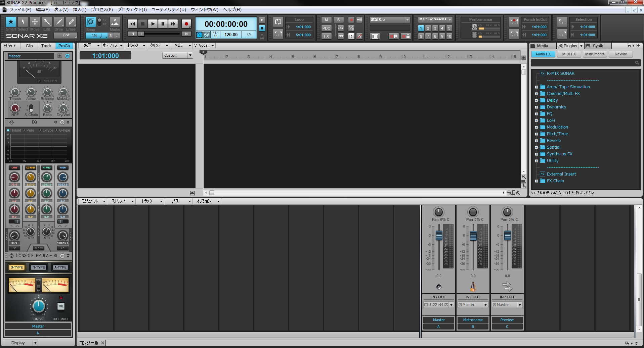Viewport: 644px width, 348px height.
Task: Adjust the DRIVE knob
Action: pos(39,306)
